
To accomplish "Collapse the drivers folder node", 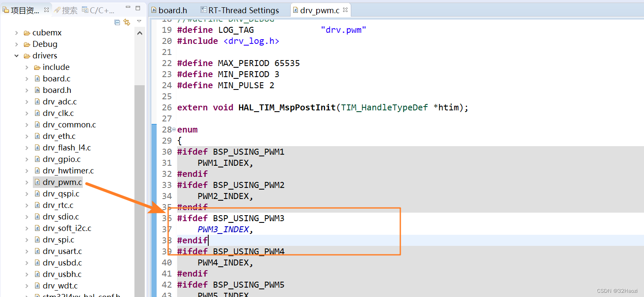I will (17, 55).
